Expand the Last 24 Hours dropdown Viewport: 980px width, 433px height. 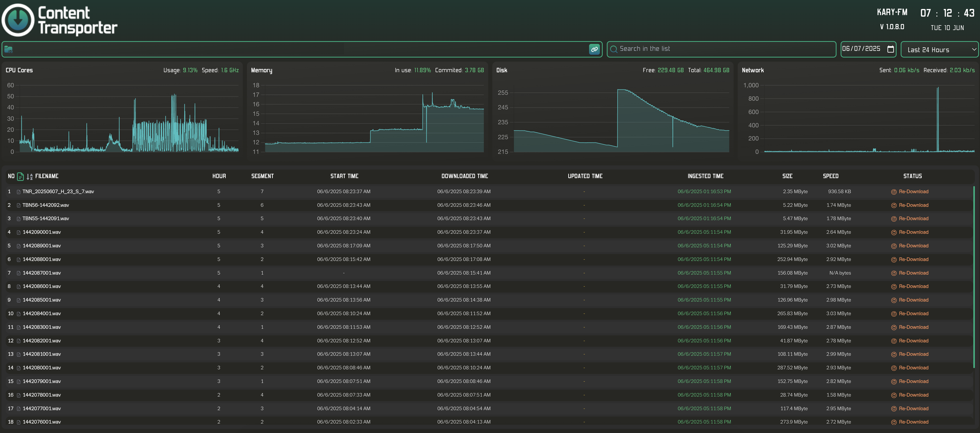click(939, 50)
